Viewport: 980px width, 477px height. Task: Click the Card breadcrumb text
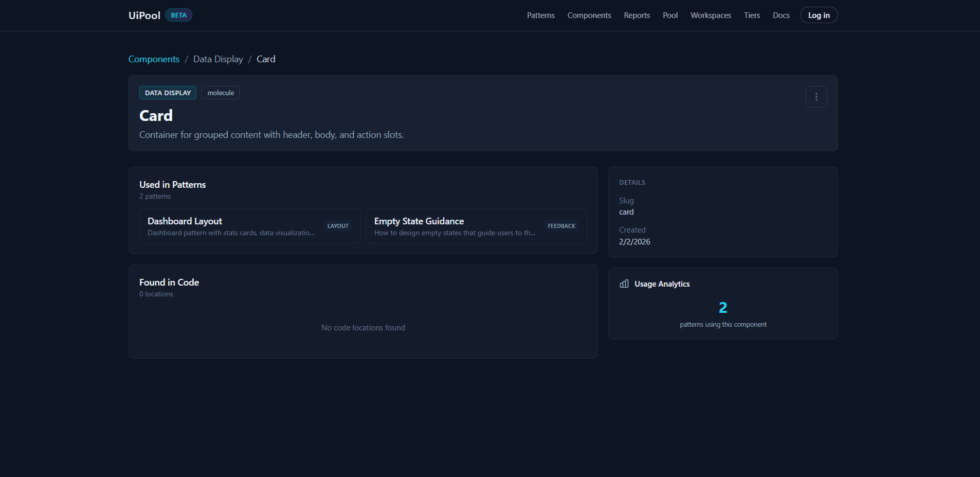(266, 59)
